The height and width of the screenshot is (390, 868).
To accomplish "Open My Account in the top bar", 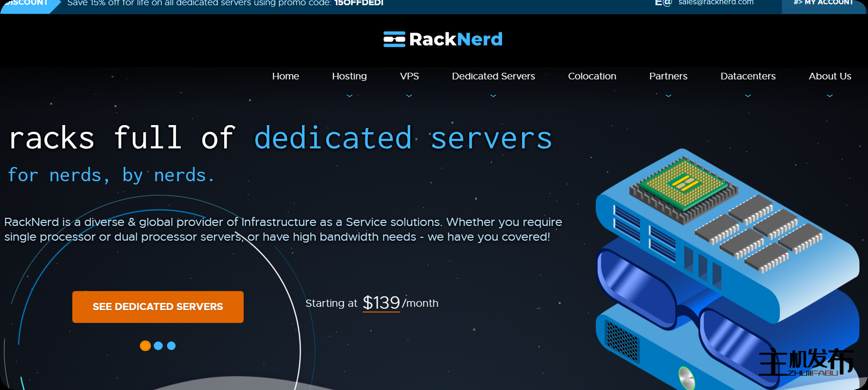I will pos(823,4).
